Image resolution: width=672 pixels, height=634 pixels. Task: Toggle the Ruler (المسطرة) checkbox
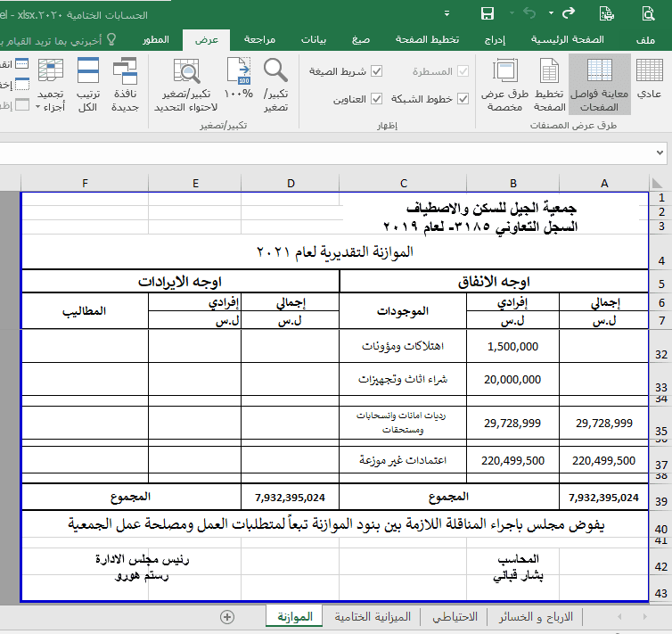point(463,71)
